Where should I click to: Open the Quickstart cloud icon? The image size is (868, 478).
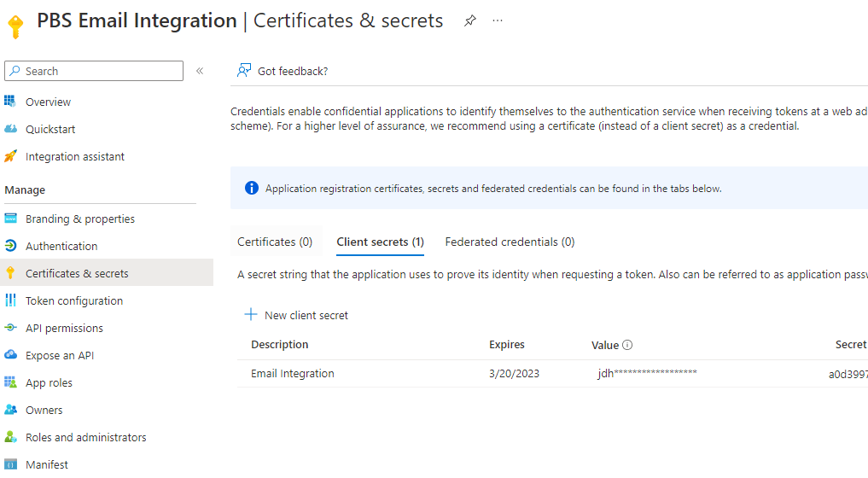pyautogui.click(x=10, y=129)
